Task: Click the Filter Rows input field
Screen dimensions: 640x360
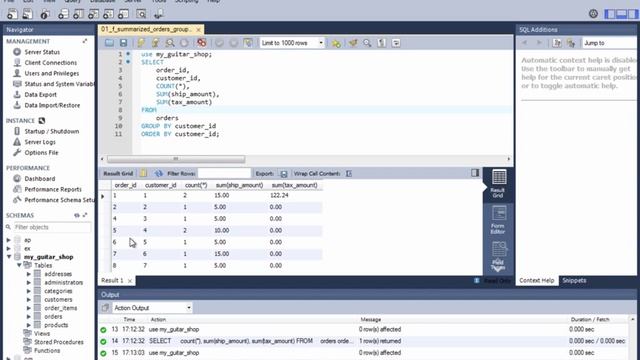Action: click(x=224, y=173)
